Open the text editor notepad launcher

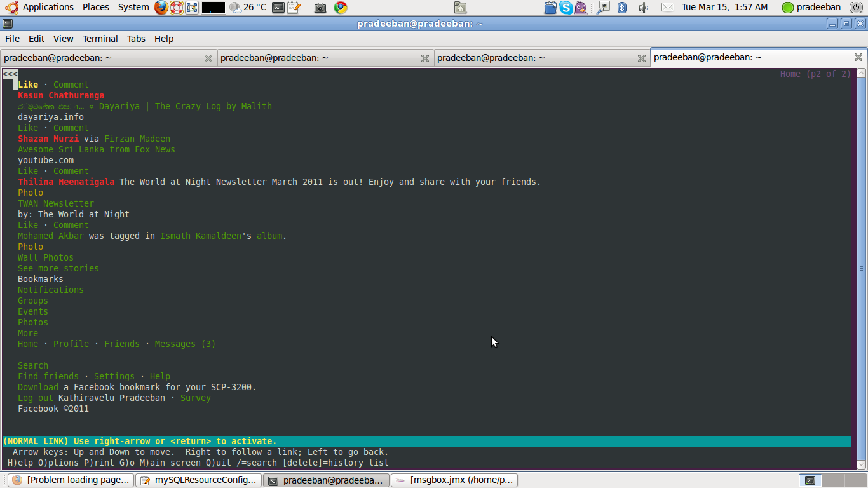294,8
